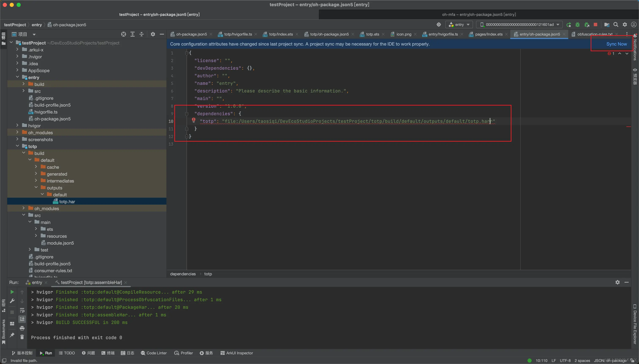Toggle scroll to end in Run console
639x364 pixels.
coord(22,319)
